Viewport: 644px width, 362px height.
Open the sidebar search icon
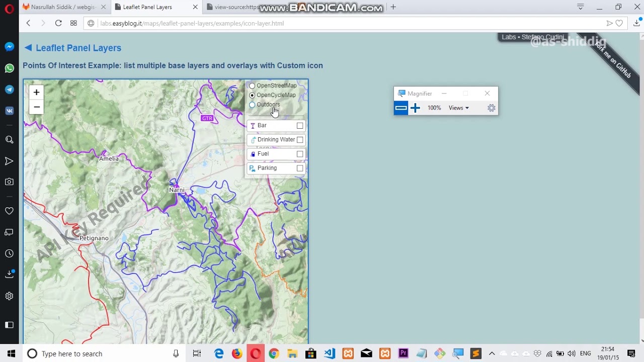(9, 140)
